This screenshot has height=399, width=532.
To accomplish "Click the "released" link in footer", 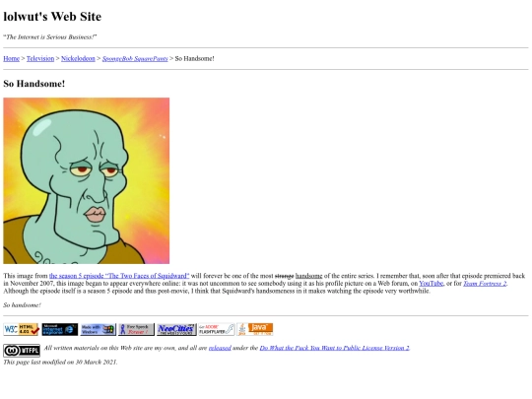I will coord(220,348).
